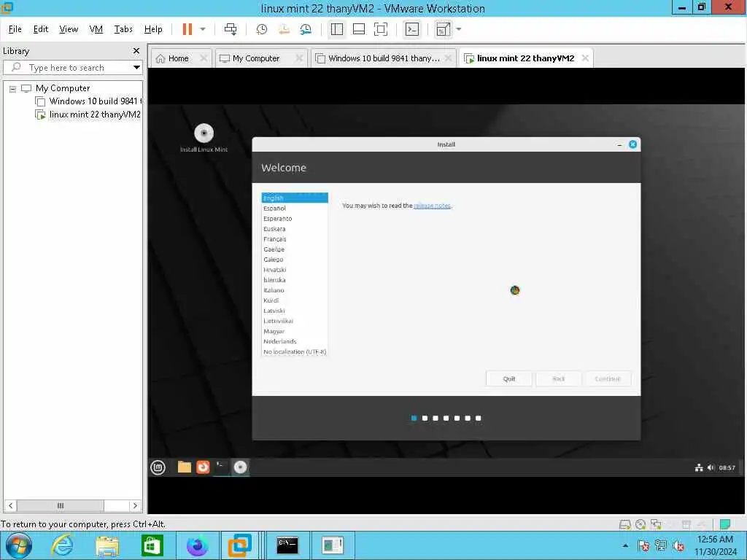Click the Mint panel volume icon
Viewport: 747px width, 560px height.
pos(711,467)
